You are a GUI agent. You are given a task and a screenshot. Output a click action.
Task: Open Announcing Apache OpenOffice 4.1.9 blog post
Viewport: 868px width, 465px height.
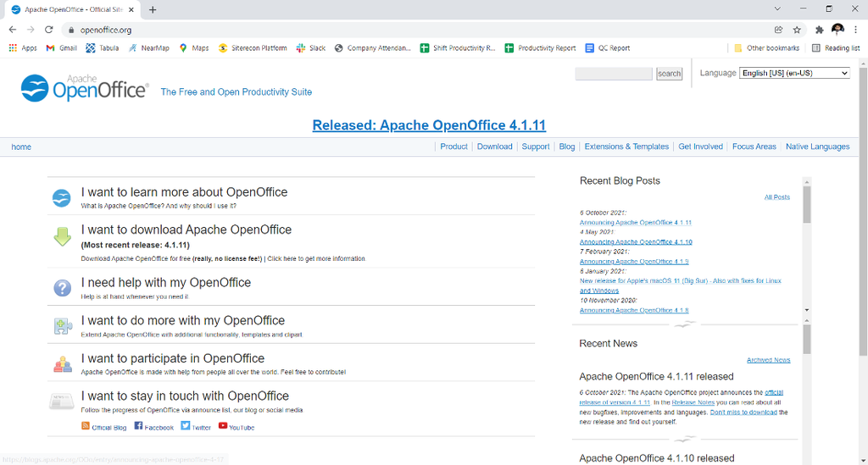(634, 262)
